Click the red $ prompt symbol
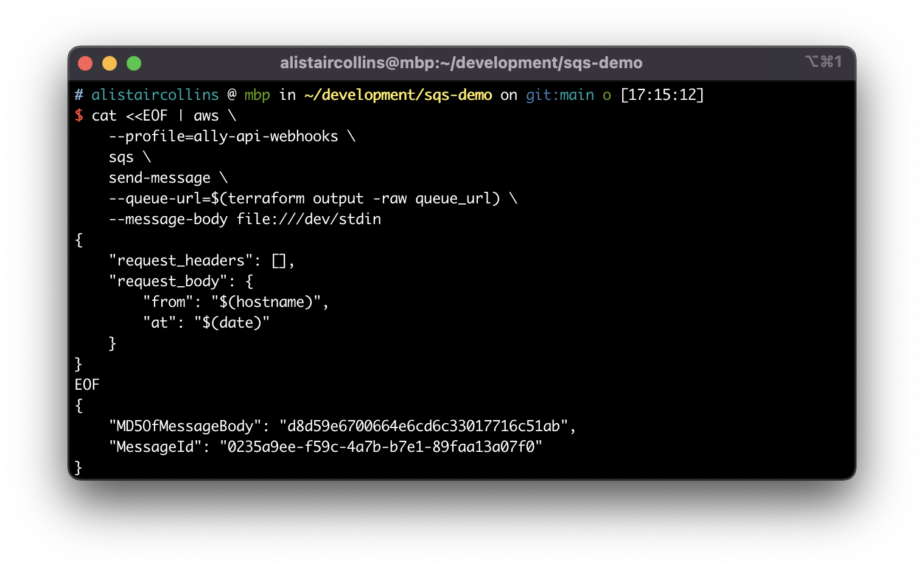 tap(79, 116)
